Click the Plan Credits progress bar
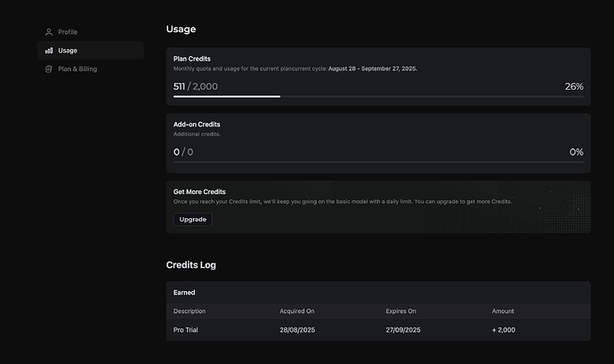Viewport: 614px width, 364px height. pyautogui.click(x=378, y=96)
